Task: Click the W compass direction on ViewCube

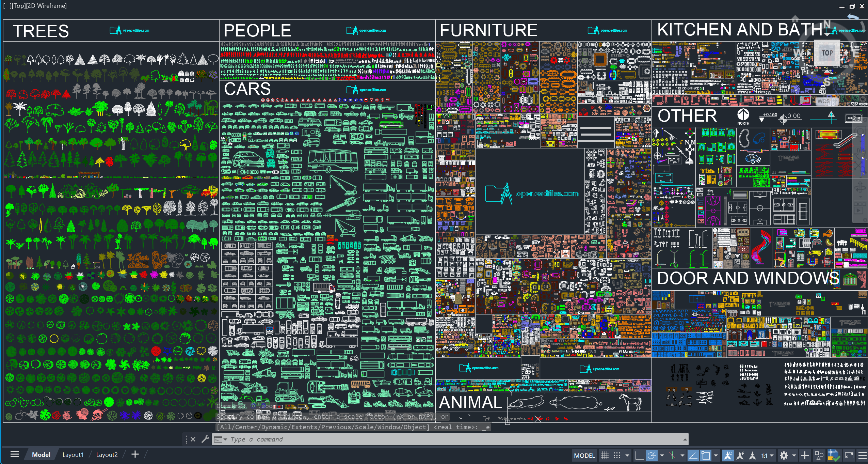Action: [799, 53]
